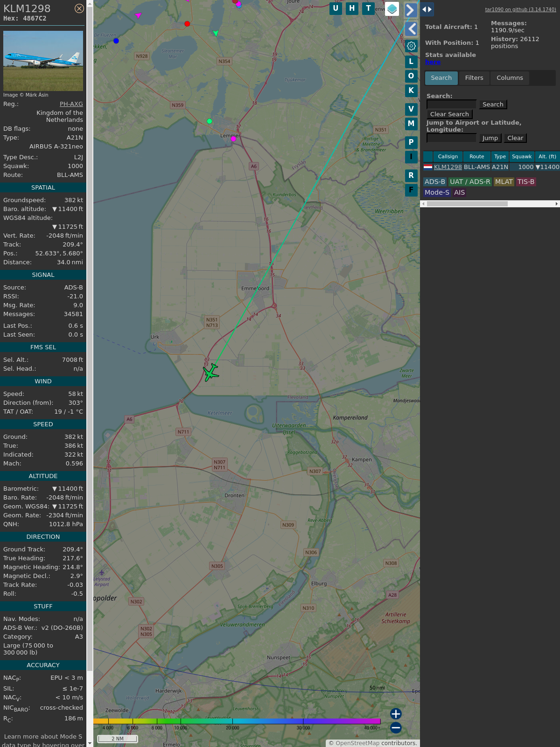This screenshot has width=560, height=747.
Task: Click the horizontal table scrollbar
Action: [467, 204]
